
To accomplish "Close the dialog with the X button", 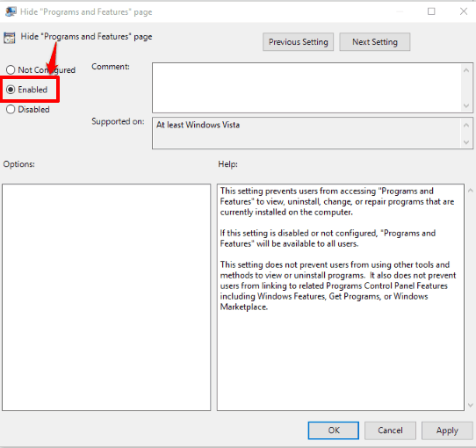I will [x=464, y=11].
